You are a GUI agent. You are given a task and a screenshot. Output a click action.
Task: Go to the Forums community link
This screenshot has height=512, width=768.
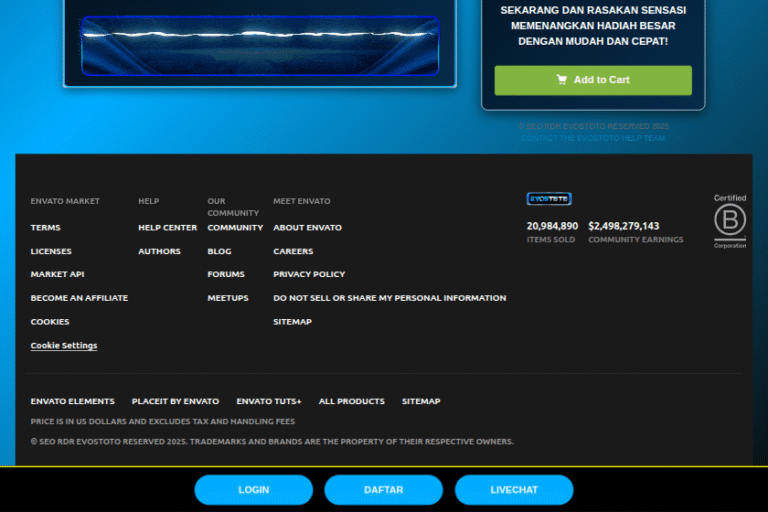226,274
